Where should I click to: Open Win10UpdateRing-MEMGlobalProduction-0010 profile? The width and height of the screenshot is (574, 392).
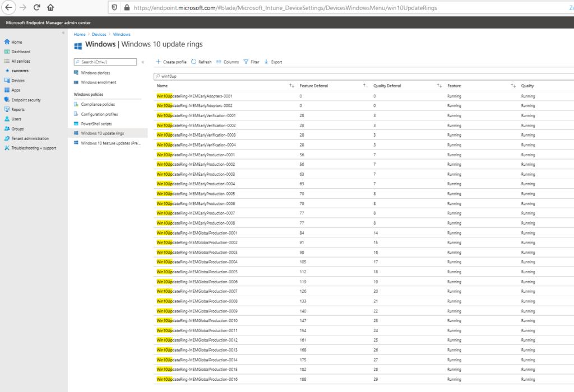click(197, 321)
